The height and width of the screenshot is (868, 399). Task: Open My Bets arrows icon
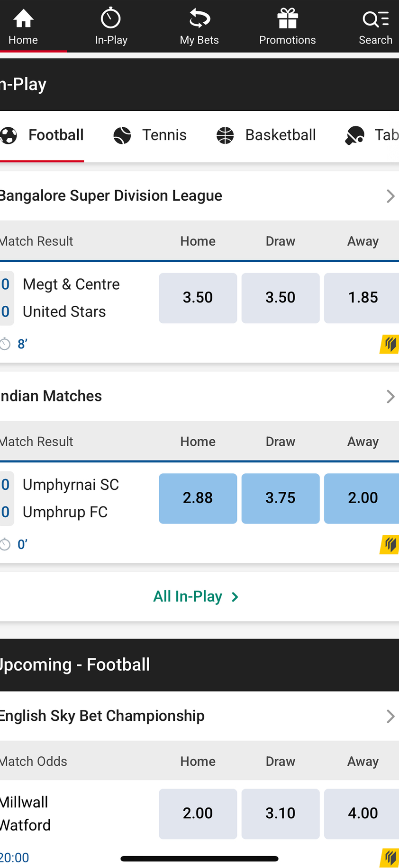[199, 19]
